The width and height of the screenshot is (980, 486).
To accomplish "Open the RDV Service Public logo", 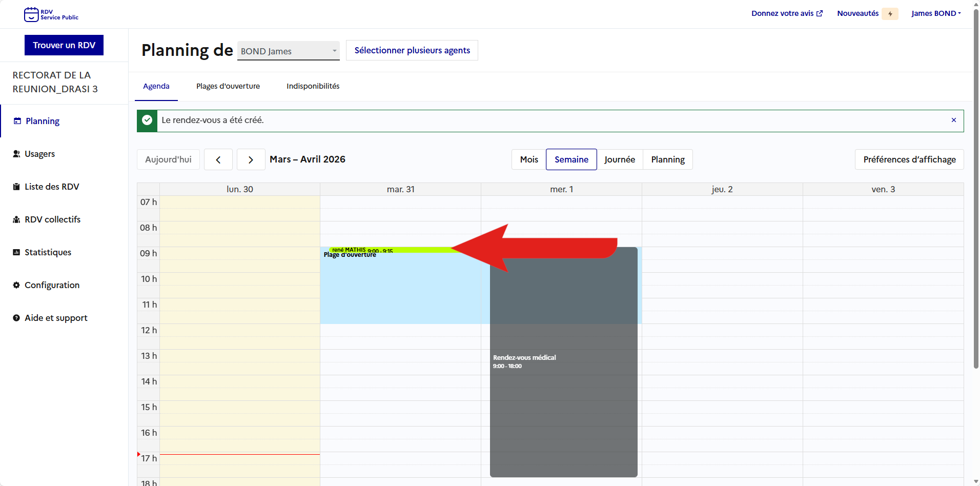I will pos(51,14).
